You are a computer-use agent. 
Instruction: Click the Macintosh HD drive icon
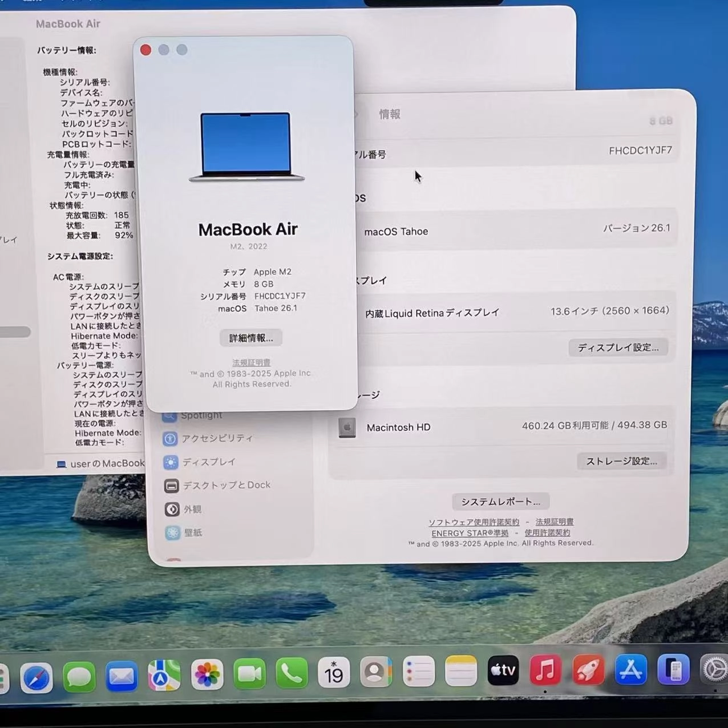347,427
